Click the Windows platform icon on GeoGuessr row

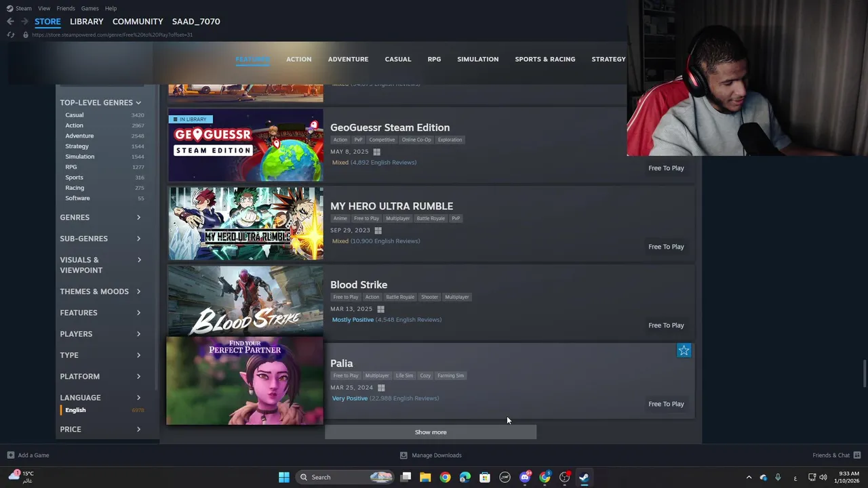(x=376, y=152)
